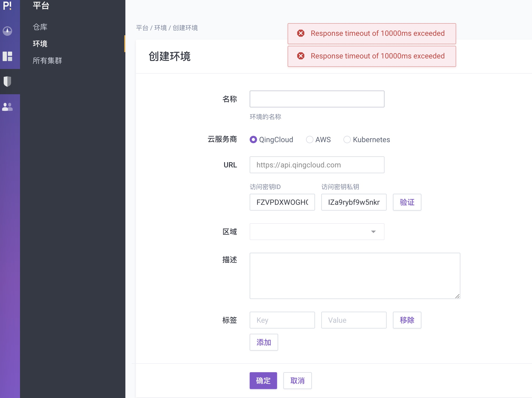Screen dimensions: 532x398
Task: Dismiss the second response timeout error alert
Action: coord(301,56)
